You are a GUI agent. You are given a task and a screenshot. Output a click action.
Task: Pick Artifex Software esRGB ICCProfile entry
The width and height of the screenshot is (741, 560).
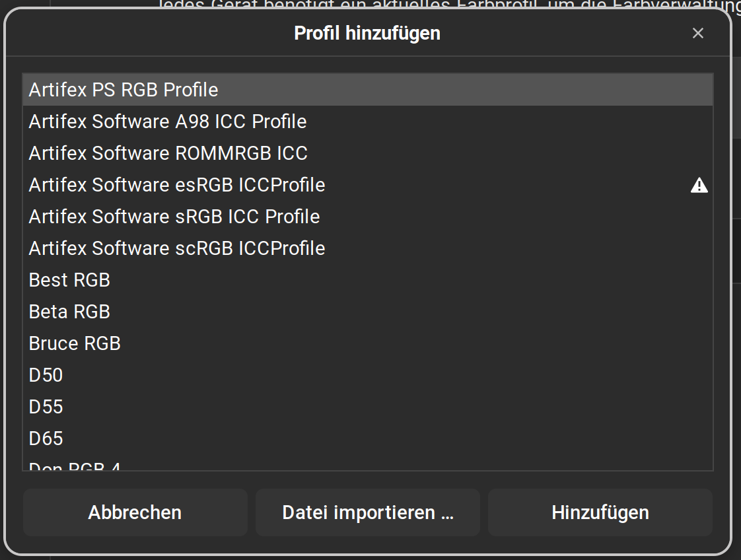pyautogui.click(x=177, y=185)
